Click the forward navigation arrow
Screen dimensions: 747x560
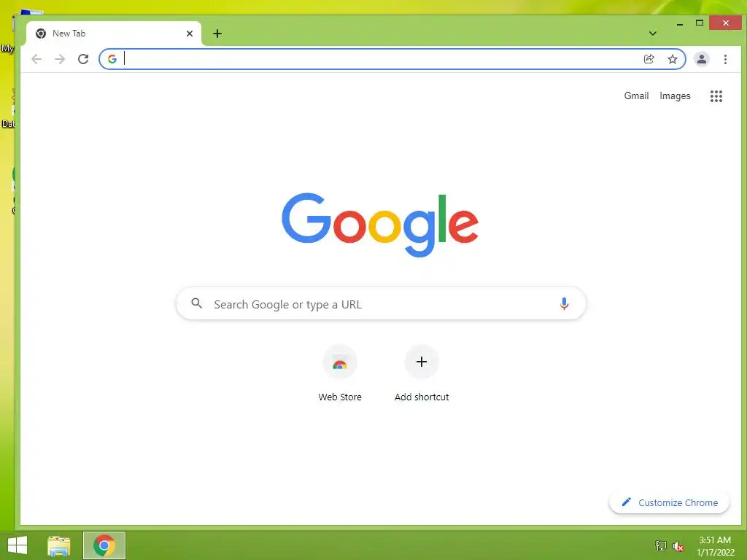pos(60,59)
